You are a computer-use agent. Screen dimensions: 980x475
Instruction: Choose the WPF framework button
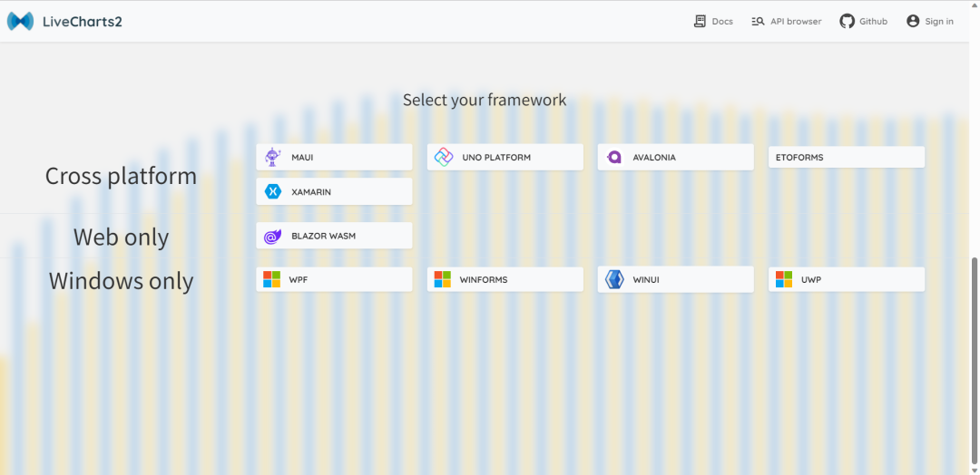click(334, 279)
